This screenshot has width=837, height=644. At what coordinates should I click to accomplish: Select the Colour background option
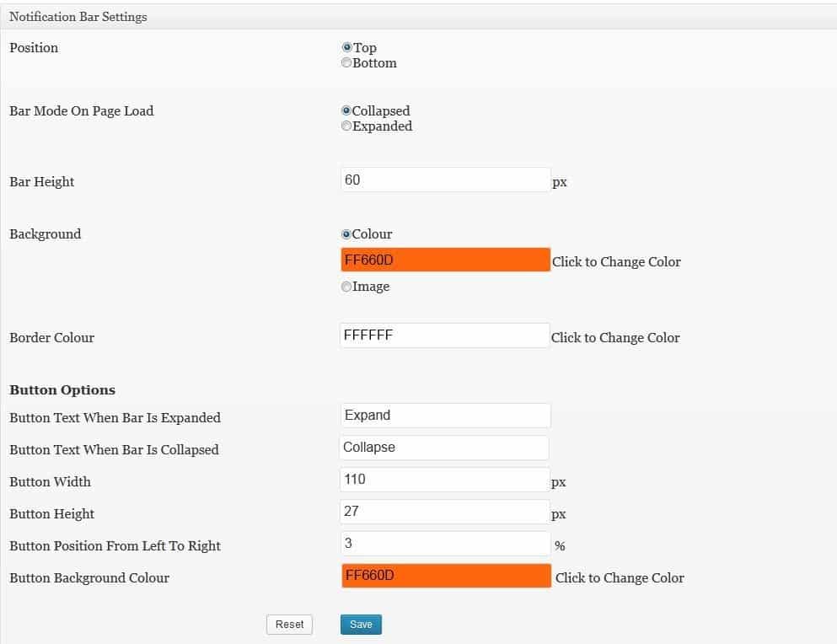click(x=346, y=233)
